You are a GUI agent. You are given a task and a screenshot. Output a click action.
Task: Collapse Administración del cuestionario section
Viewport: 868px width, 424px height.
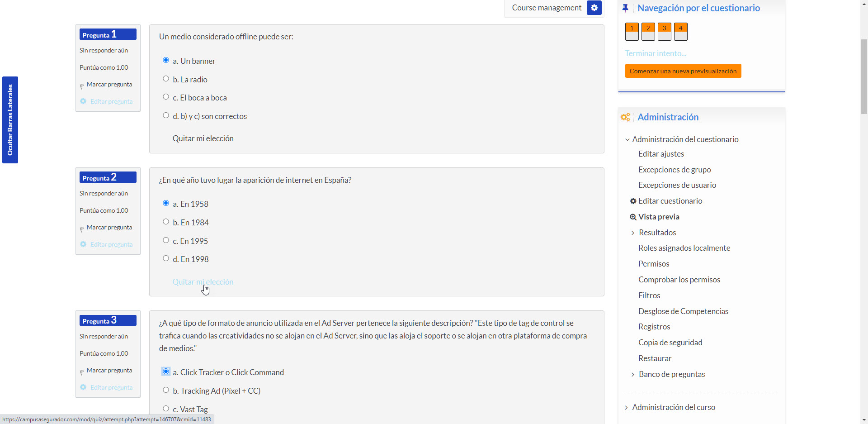(627, 139)
